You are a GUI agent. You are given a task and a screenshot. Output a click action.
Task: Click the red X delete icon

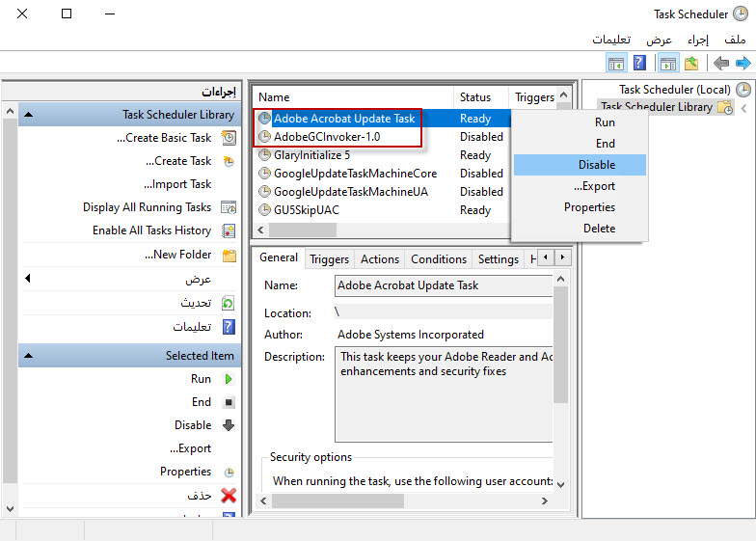click(x=229, y=496)
